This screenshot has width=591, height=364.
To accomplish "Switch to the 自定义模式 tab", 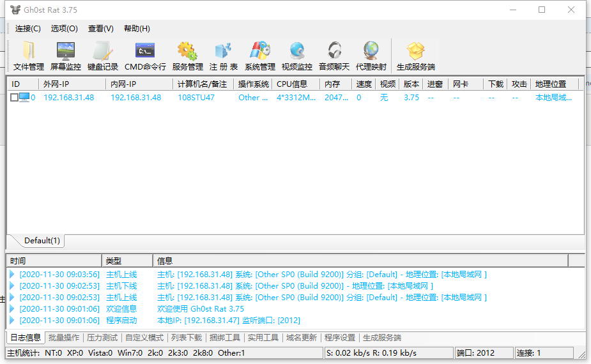I will coord(144,338).
